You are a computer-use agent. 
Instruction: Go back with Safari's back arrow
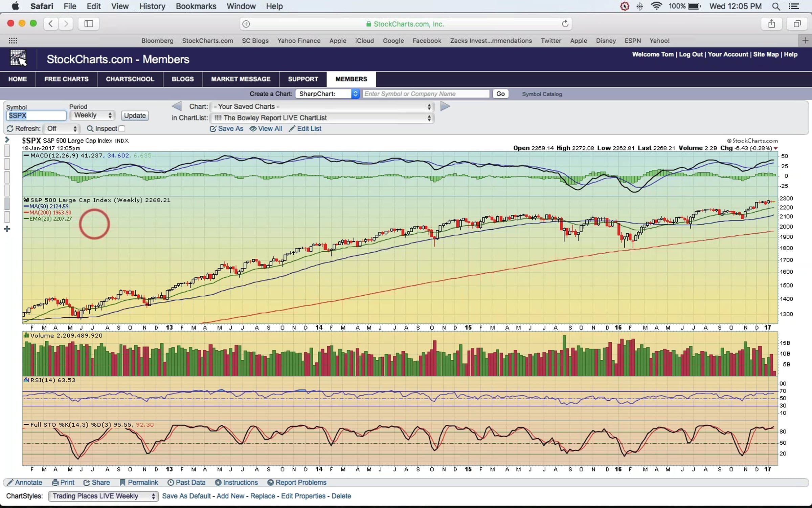[51, 24]
